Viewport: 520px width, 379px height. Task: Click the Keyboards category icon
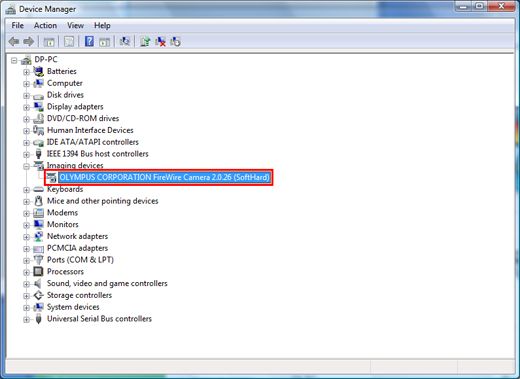(39, 189)
